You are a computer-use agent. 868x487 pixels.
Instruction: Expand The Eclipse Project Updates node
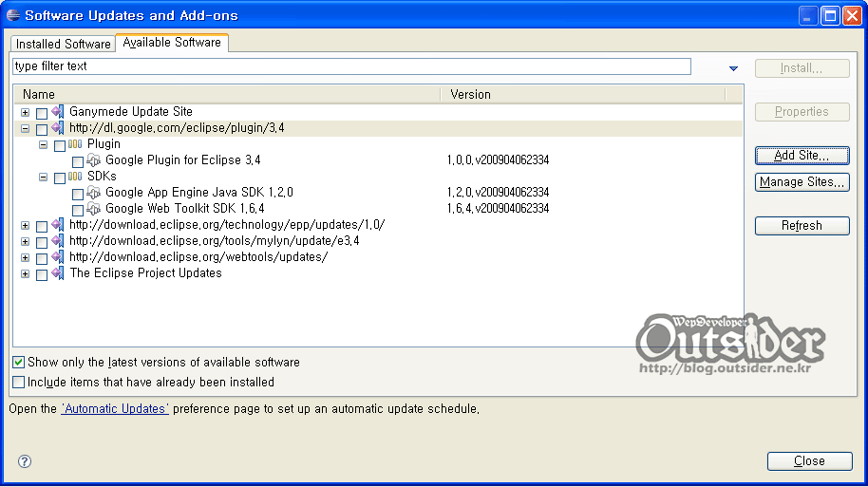coord(25,273)
